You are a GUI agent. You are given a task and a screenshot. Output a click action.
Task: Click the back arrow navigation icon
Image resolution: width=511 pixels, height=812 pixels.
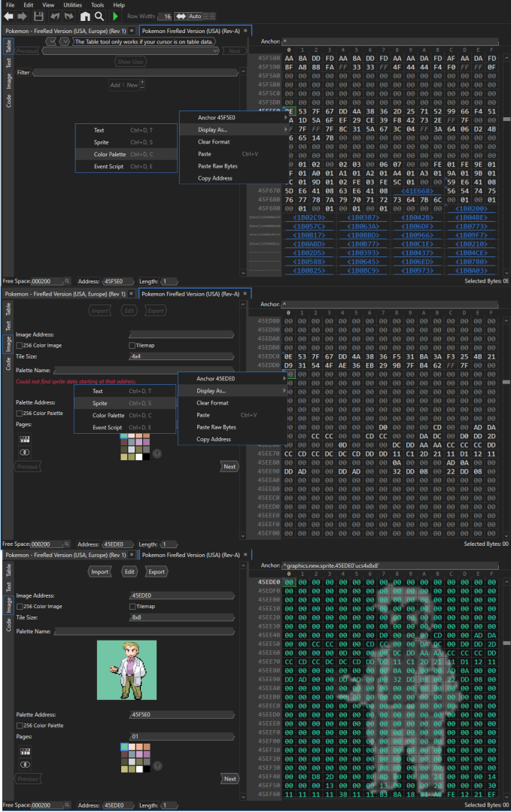click(x=9, y=17)
